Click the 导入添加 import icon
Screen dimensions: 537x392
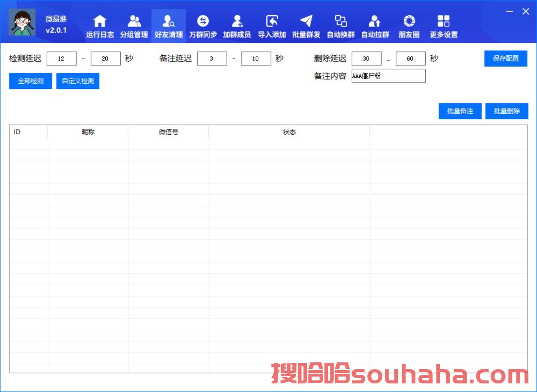(x=272, y=21)
